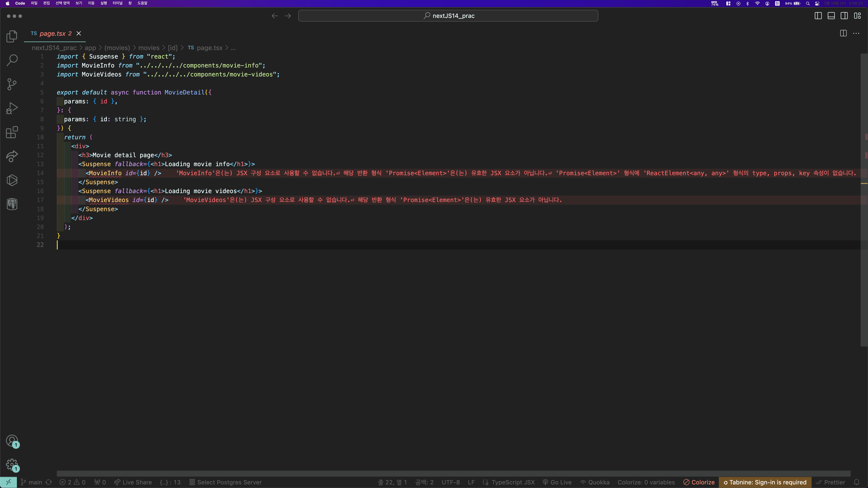Click Live Share in the status bar

point(133,482)
